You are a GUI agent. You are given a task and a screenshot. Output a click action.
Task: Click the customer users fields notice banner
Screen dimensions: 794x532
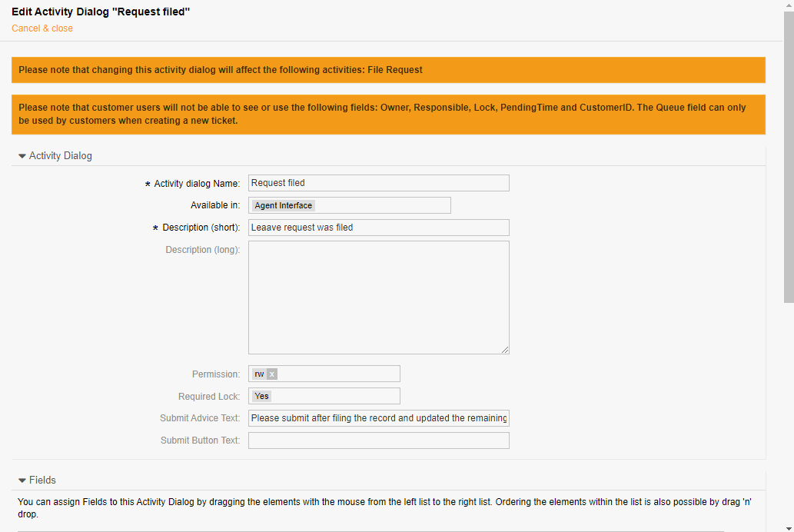click(x=388, y=115)
